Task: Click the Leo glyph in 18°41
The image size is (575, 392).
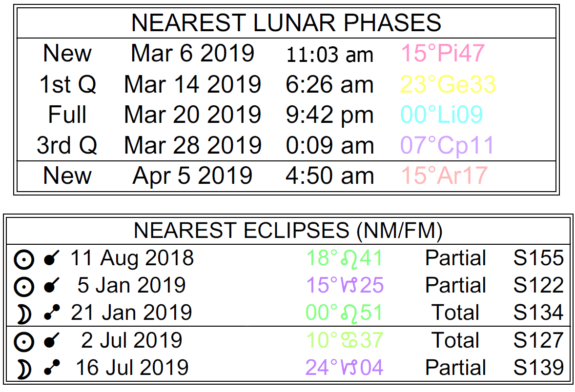Action: pyautogui.click(x=344, y=258)
